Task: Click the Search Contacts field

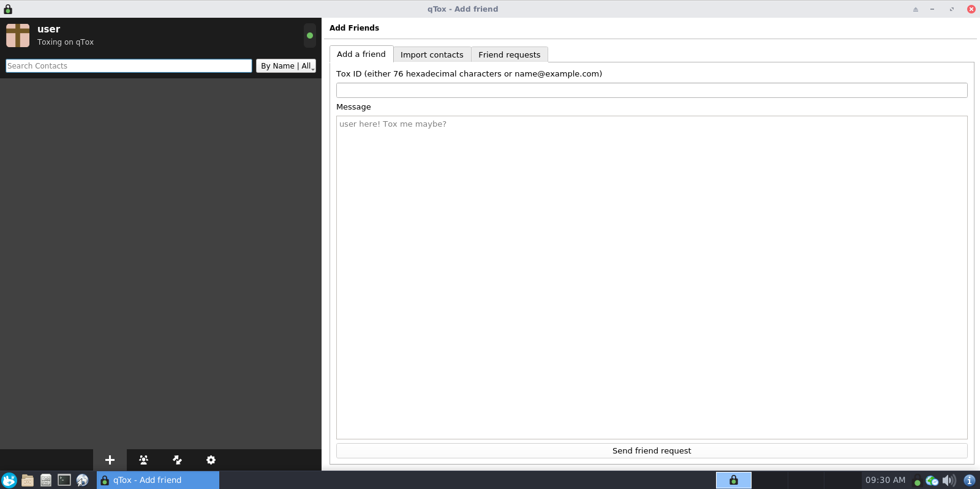Action: (x=129, y=65)
